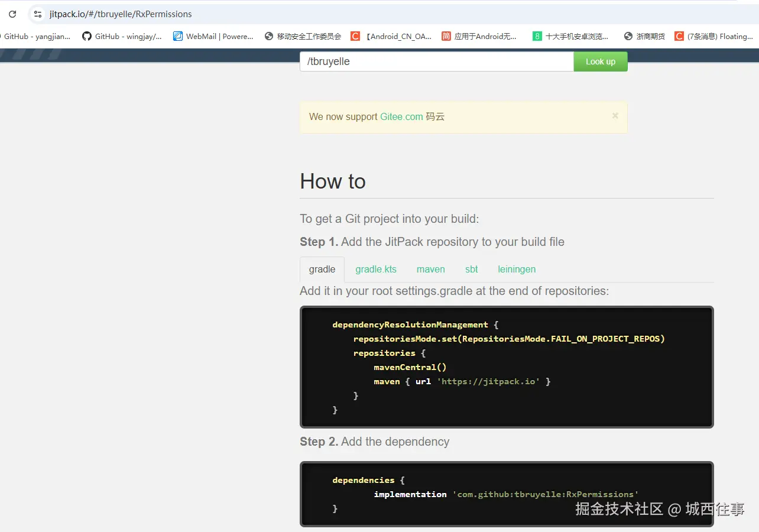Click 'Add it in your root settings.gradle' text

click(x=454, y=291)
